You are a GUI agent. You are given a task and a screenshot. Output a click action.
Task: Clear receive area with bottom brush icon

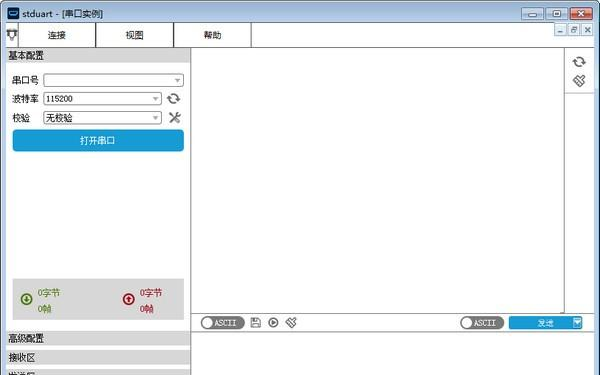pos(291,323)
